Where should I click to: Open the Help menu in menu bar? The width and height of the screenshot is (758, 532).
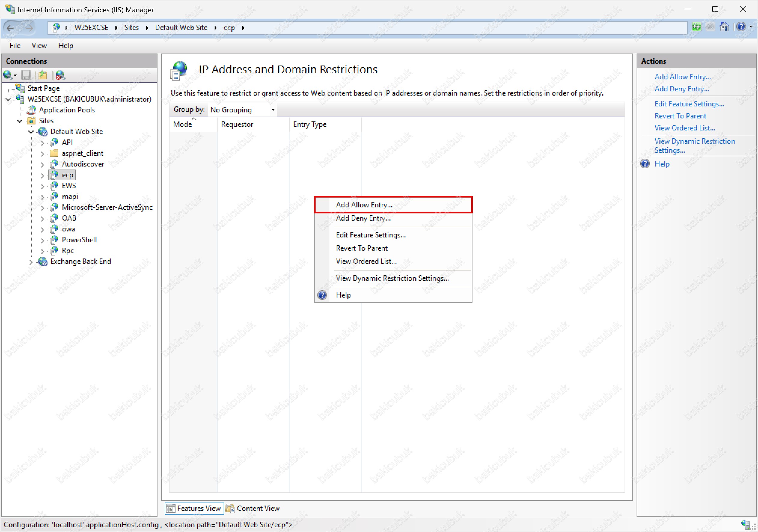[x=66, y=46]
